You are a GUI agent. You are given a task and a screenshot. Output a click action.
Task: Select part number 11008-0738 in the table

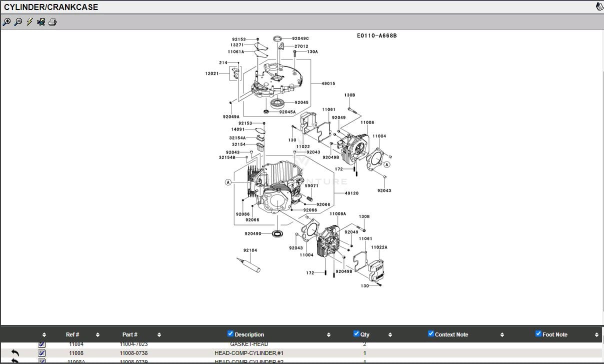[x=133, y=353]
